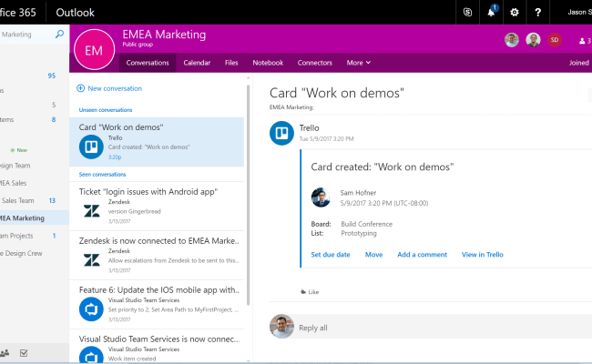This screenshot has height=364, width=592.
Task: Click the Move action link
Action: pyautogui.click(x=373, y=255)
